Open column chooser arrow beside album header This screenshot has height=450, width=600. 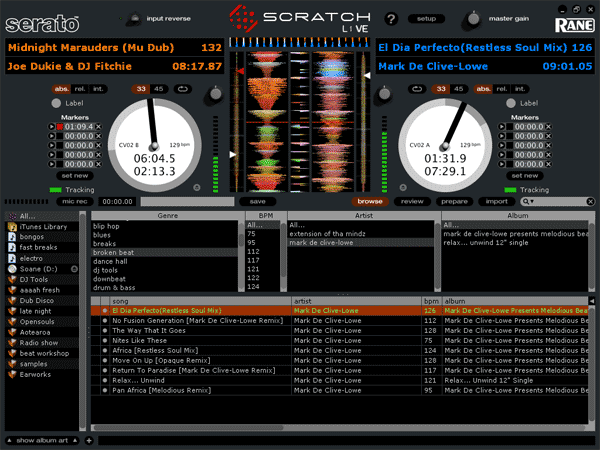592,301
